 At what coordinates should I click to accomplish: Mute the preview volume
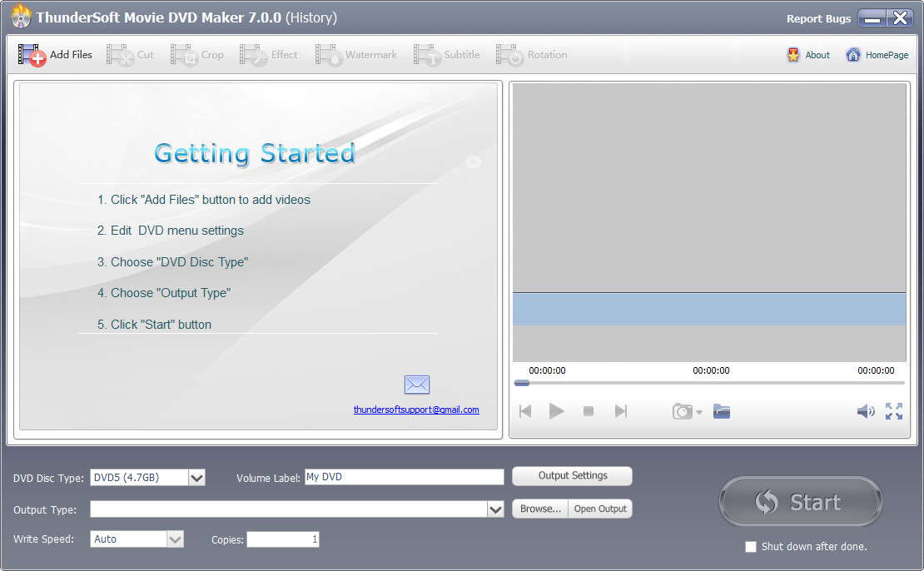pyautogui.click(x=866, y=410)
